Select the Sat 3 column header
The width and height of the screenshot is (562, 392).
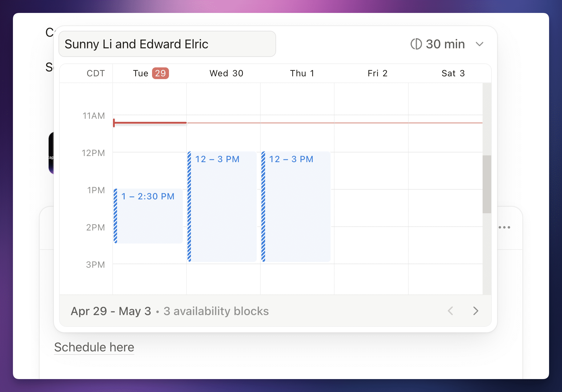pyautogui.click(x=453, y=73)
